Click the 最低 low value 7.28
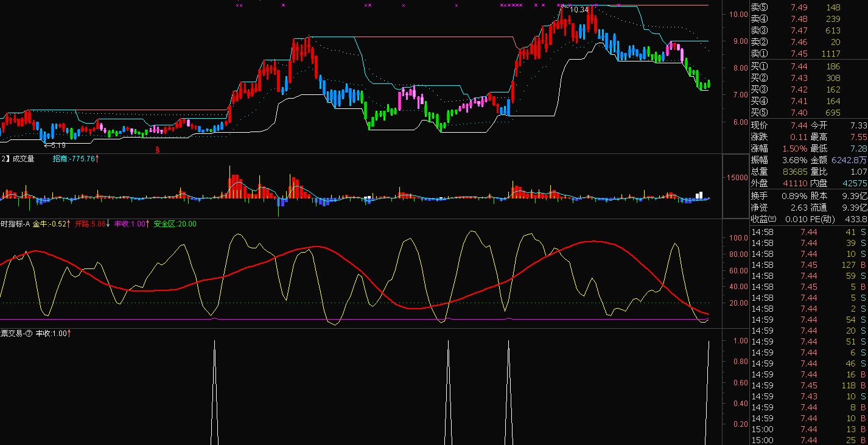Screen dimensions: 868x445 pos(858,148)
